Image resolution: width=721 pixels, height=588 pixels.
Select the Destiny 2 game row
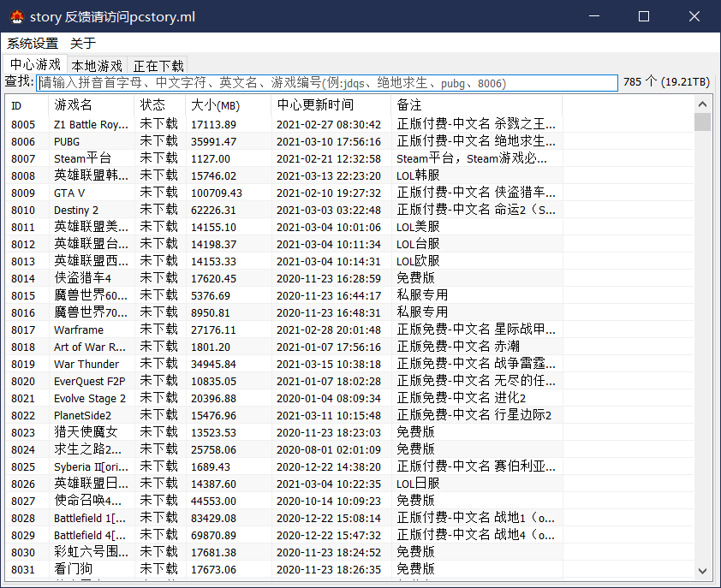[x=284, y=210]
